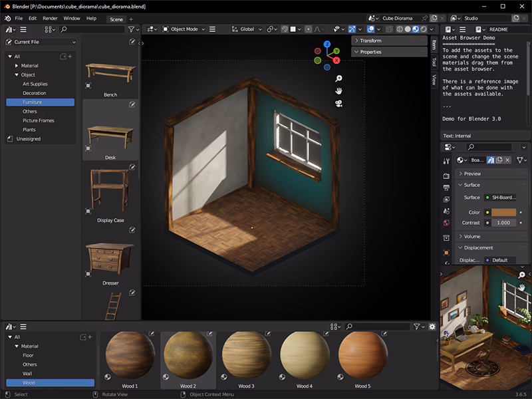The width and height of the screenshot is (532, 399).
Task: Click the camera view icon in the viewport
Action: tap(339, 103)
